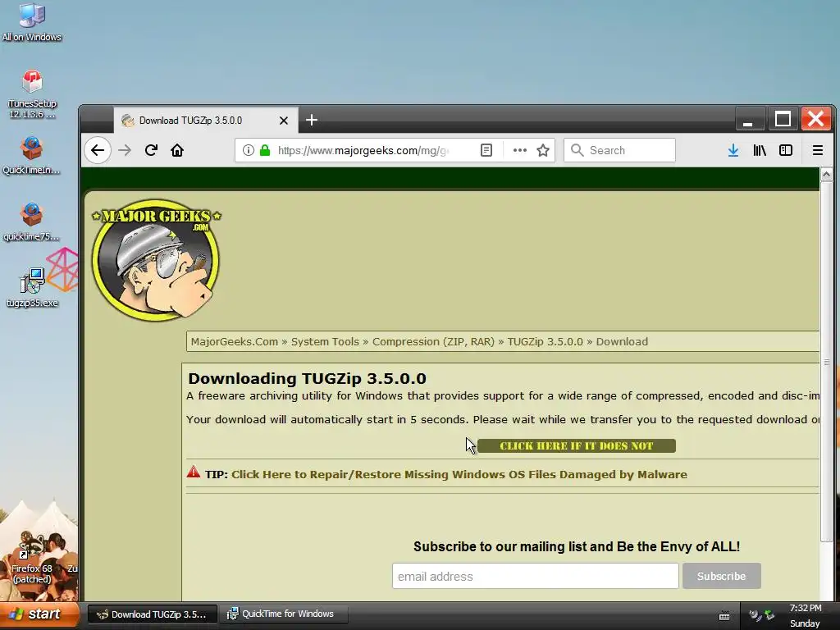Viewport: 840px width, 630px height.
Task: Open the Windows start menu
Action: (x=39, y=614)
